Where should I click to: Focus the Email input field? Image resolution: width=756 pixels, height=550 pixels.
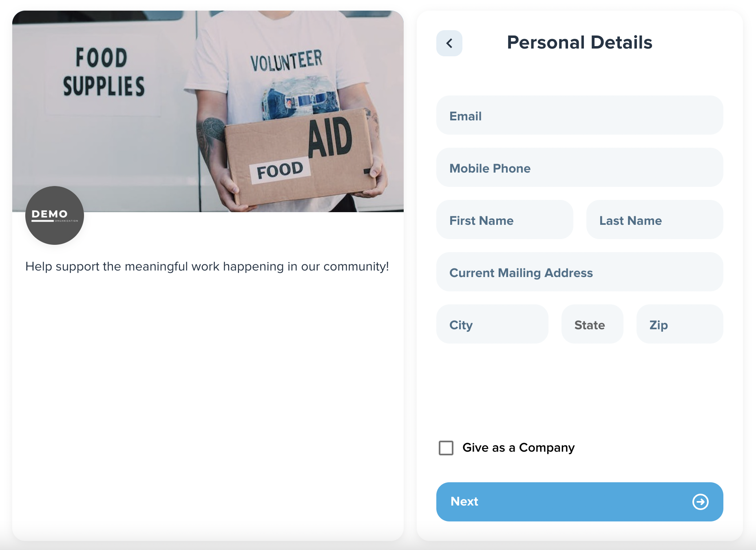pos(579,116)
